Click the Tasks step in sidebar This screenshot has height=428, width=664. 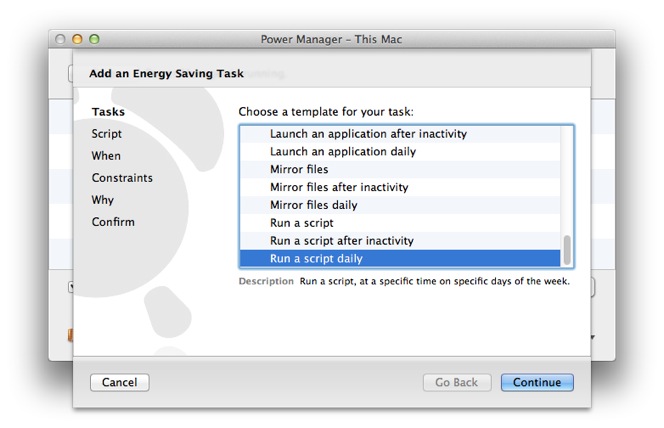(108, 112)
